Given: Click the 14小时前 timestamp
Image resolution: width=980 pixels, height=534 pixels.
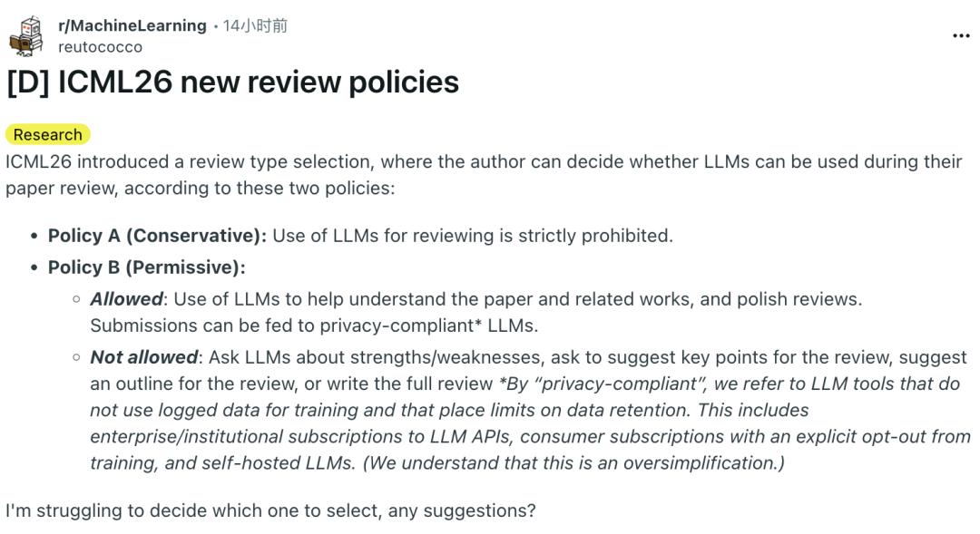Looking at the screenshot, I should 255,25.
